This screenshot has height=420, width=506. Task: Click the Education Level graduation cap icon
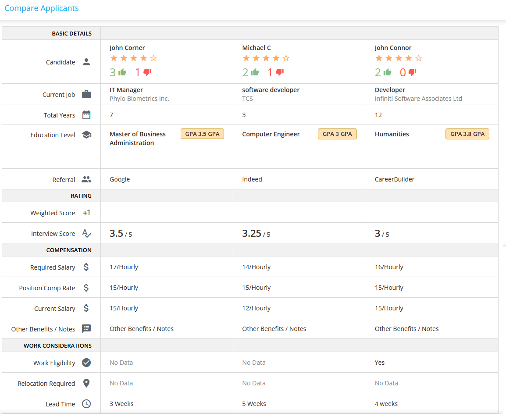point(86,135)
